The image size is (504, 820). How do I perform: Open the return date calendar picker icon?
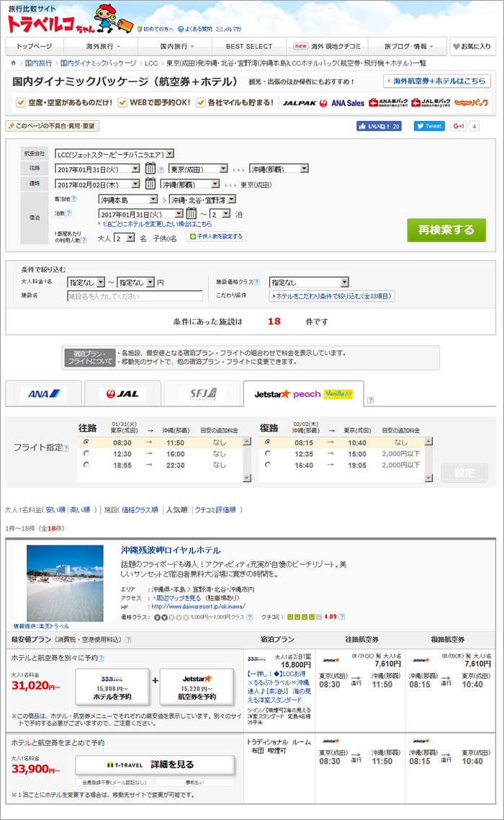[150, 184]
